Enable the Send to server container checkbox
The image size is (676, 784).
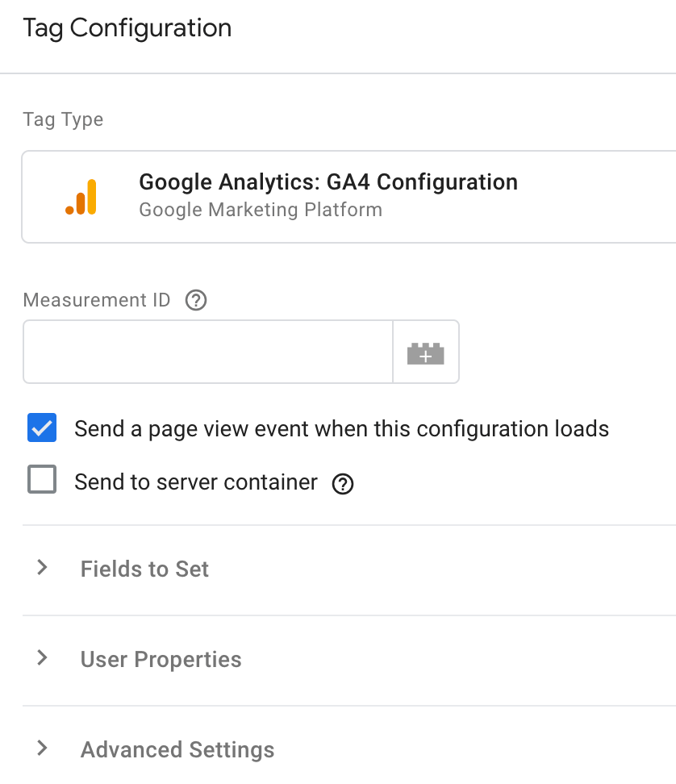(x=42, y=479)
